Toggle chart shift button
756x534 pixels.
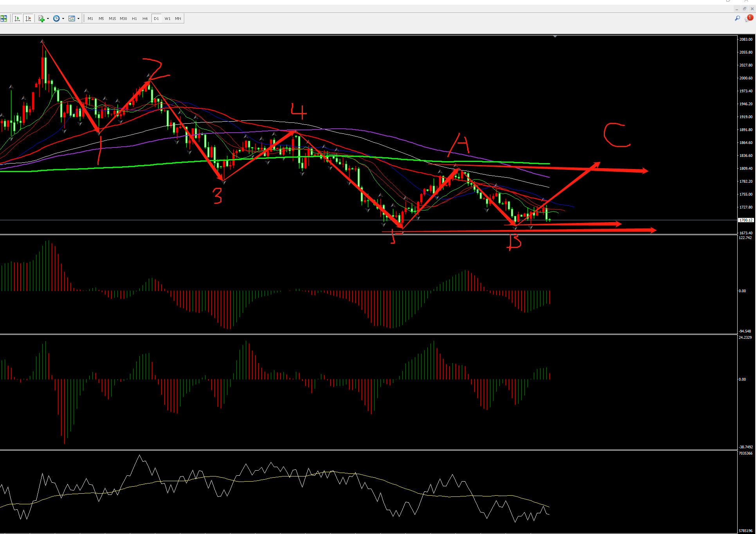(x=28, y=18)
